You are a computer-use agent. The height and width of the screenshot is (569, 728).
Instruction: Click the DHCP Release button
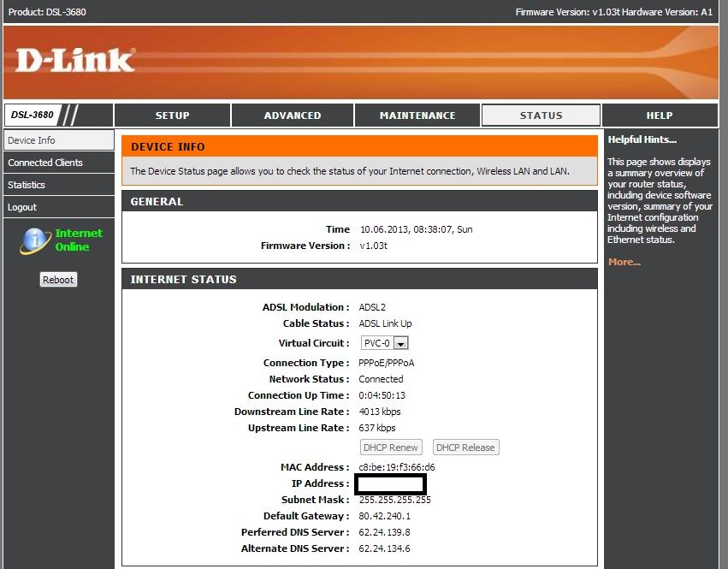click(465, 447)
